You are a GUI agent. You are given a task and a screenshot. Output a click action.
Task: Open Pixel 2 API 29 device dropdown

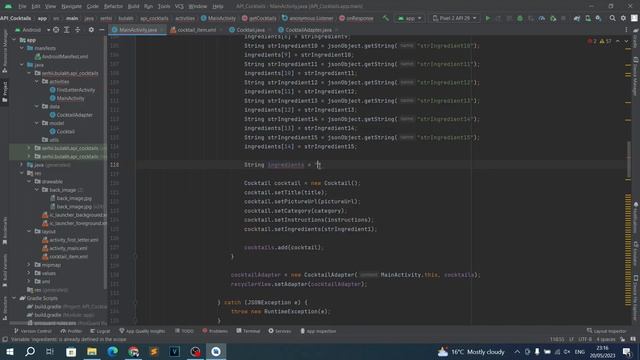pyautogui.click(x=454, y=18)
